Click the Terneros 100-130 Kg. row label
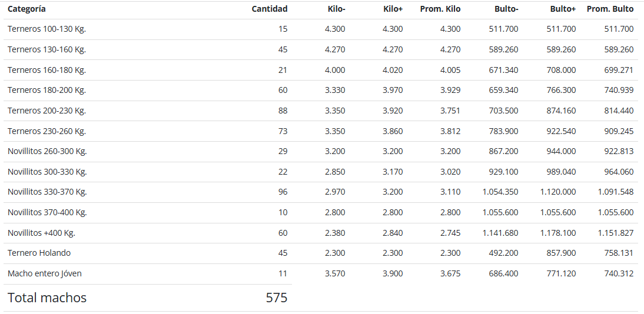 47,29
